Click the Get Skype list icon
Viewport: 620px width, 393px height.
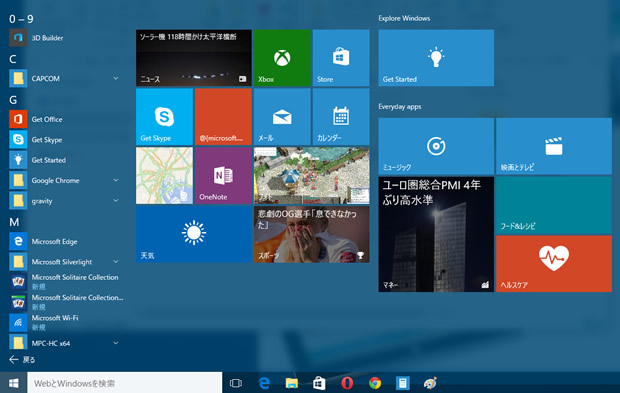(18, 140)
